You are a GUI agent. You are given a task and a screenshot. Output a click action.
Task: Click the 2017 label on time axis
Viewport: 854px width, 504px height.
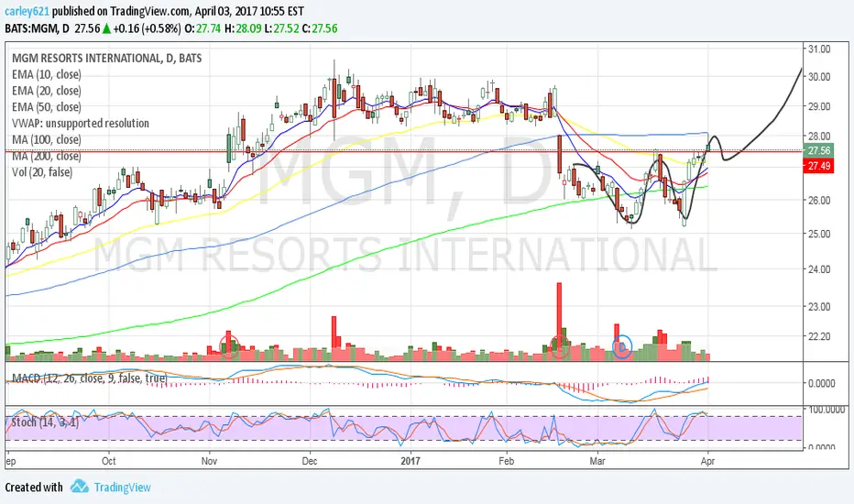pyautogui.click(x=411, y=461)
